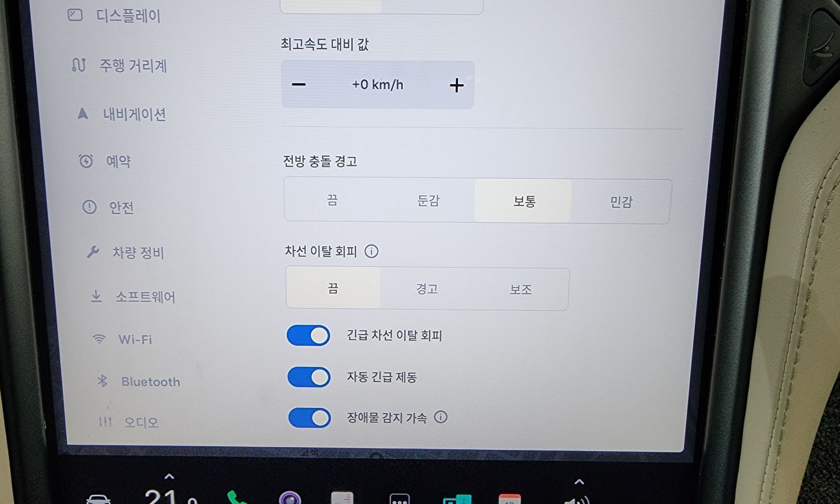Open 소프트웨어 download icon
This screenshot has height=504, width=840.
pyautogui.click(x=96, y=296)
